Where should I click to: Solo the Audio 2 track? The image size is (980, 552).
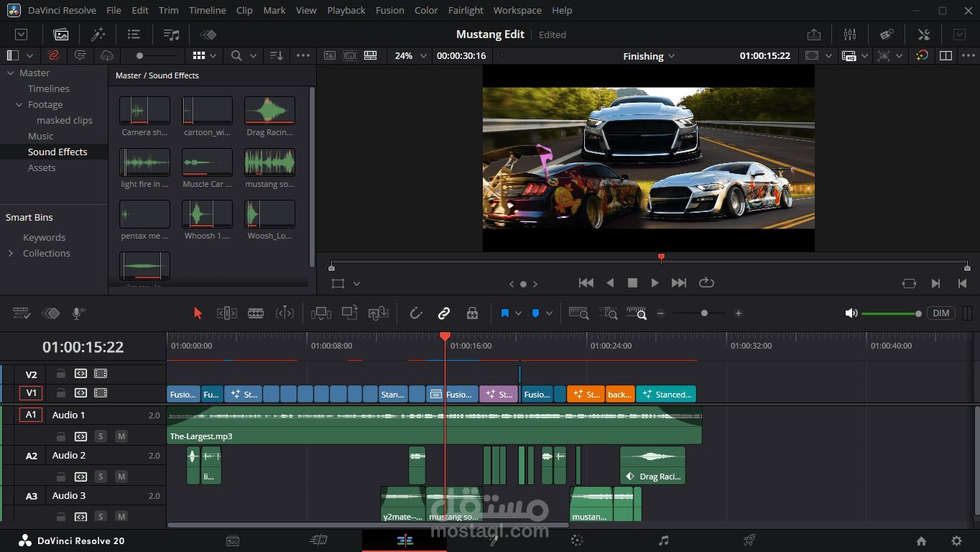point(101,477)
